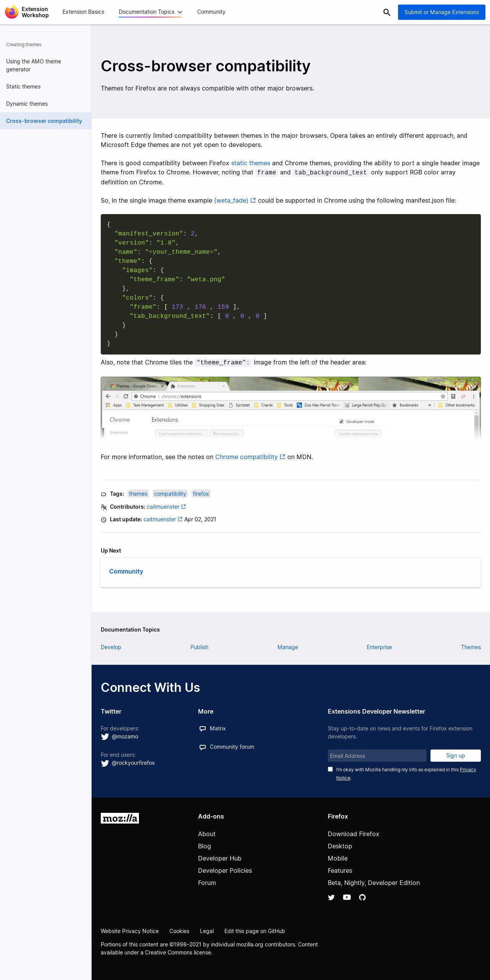This screenshot has height=980, width=490.
Task: Open the Extension Basics menu item
Action: coord(83,12)
